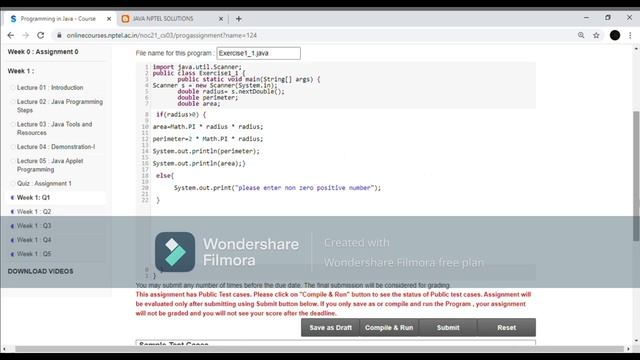640x360 pixels.
Task: Select the Programming in Java - Course tab
Action: pos(58,19)
